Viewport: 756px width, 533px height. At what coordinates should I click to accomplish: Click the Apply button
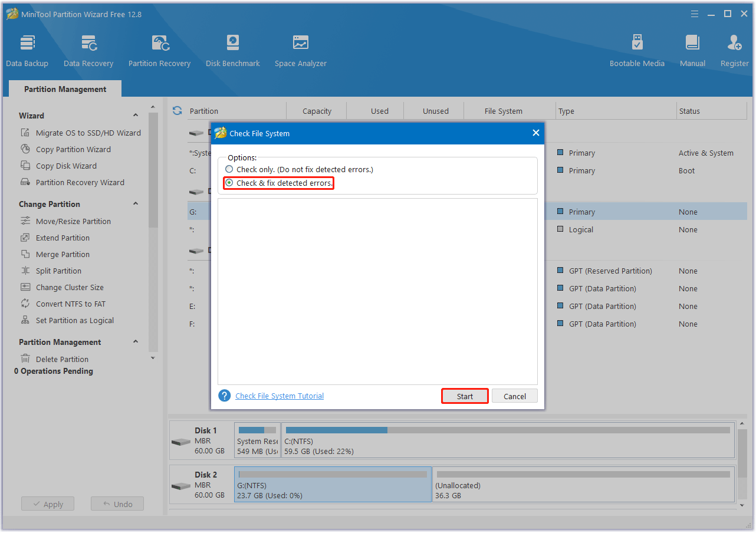tap(48, 504)
